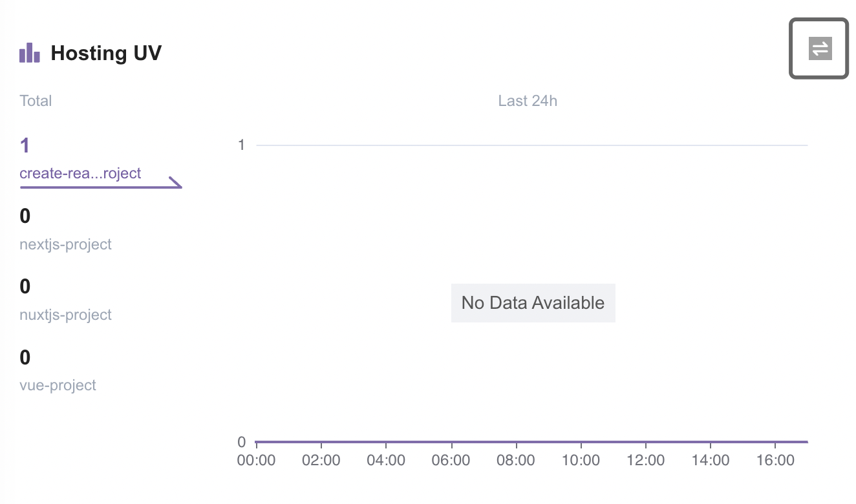The width and height of the screenshot is (856, 504).
Task: Click the 04:00 time axis marker
Action: coord(386,460)
